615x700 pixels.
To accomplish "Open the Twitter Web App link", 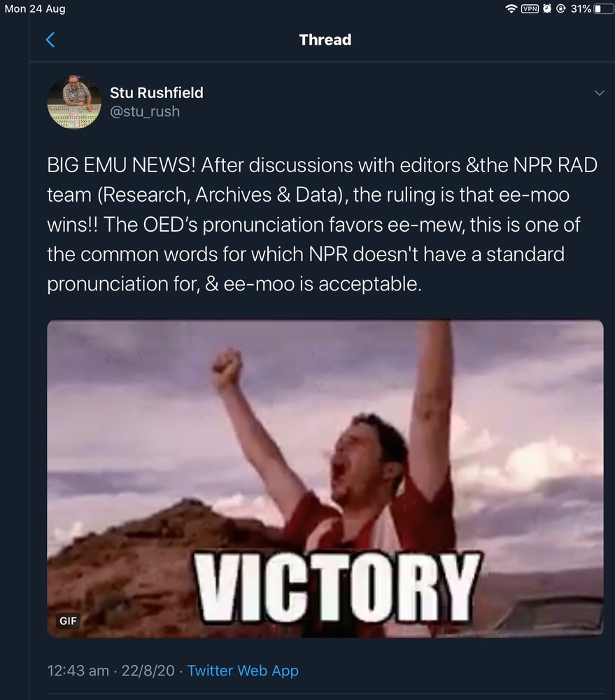I will 243,671.
